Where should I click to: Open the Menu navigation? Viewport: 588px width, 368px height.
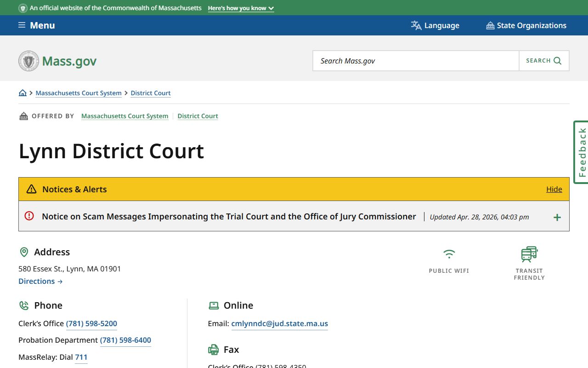coord(36,25)
